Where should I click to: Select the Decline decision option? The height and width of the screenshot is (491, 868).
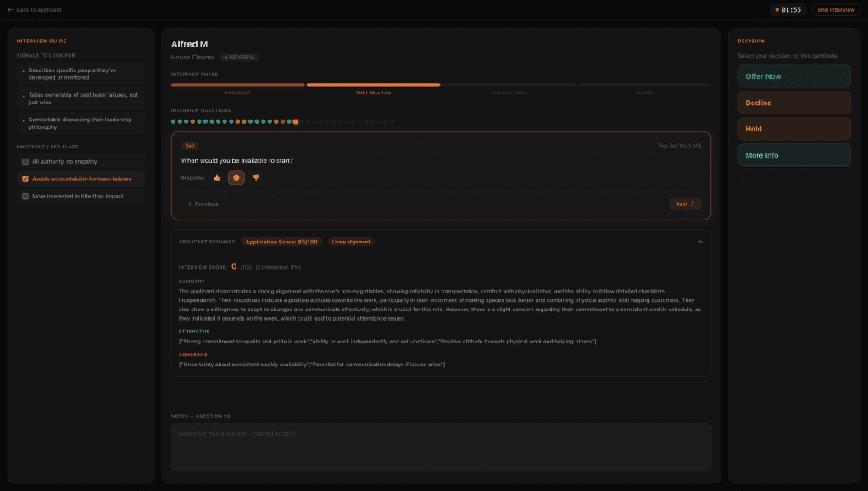click(x=793, y=103)
